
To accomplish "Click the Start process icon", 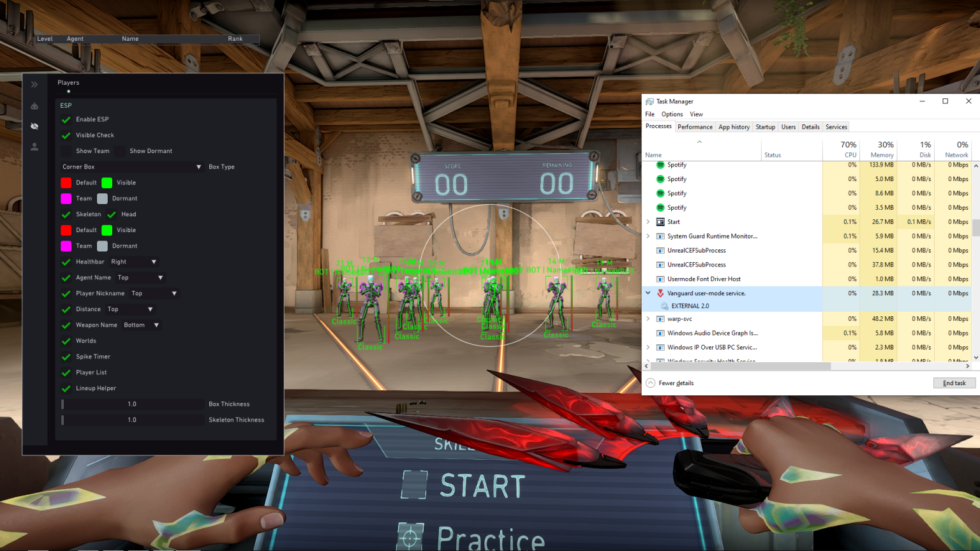I will pos(660,222).
